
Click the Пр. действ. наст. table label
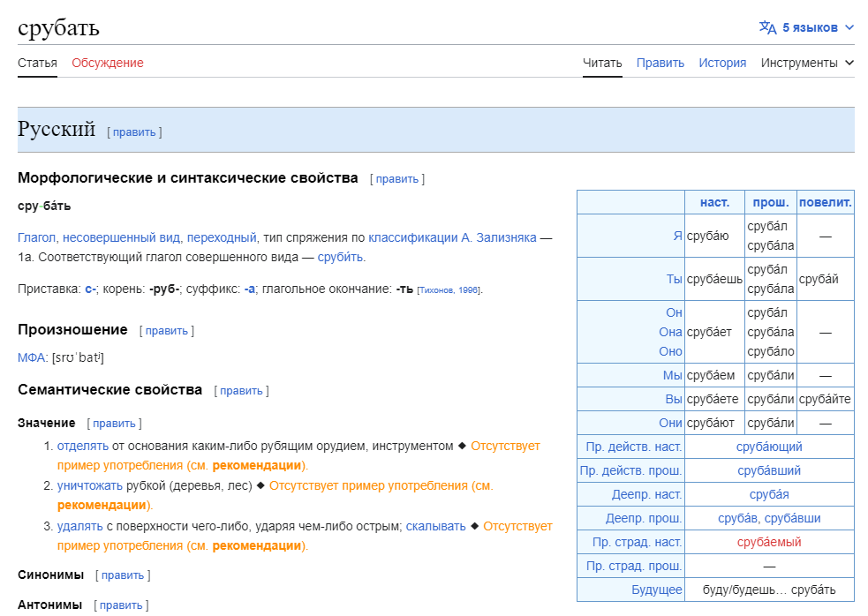630,447
